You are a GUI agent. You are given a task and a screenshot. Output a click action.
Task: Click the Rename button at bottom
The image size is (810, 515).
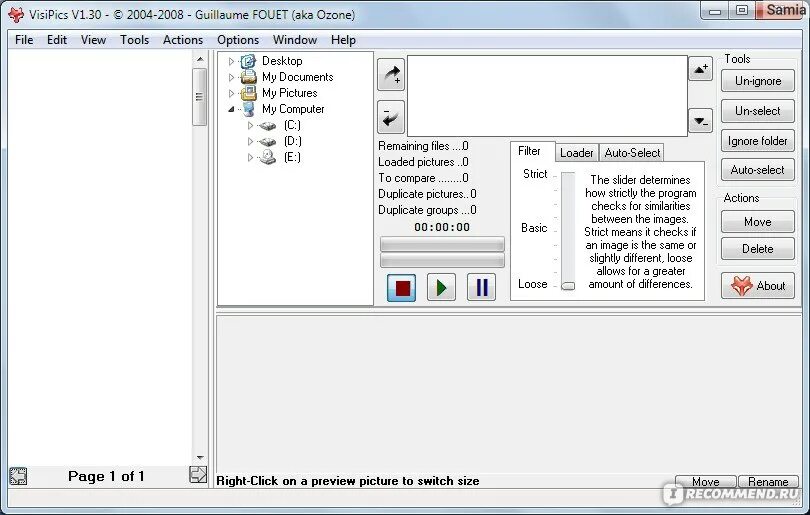click(x=768, y=482)
